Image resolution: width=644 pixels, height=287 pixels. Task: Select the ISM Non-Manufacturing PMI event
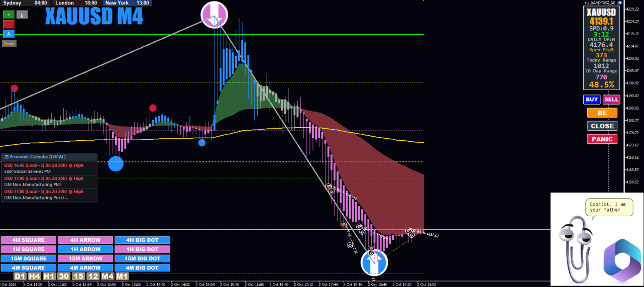click(x=49, y=181)
